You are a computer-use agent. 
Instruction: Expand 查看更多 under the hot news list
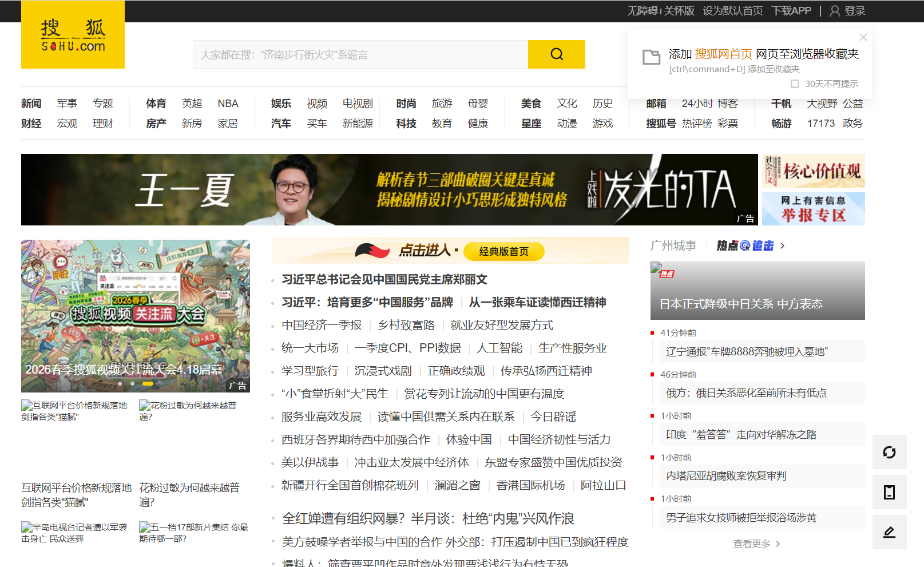tap(756, 544)
